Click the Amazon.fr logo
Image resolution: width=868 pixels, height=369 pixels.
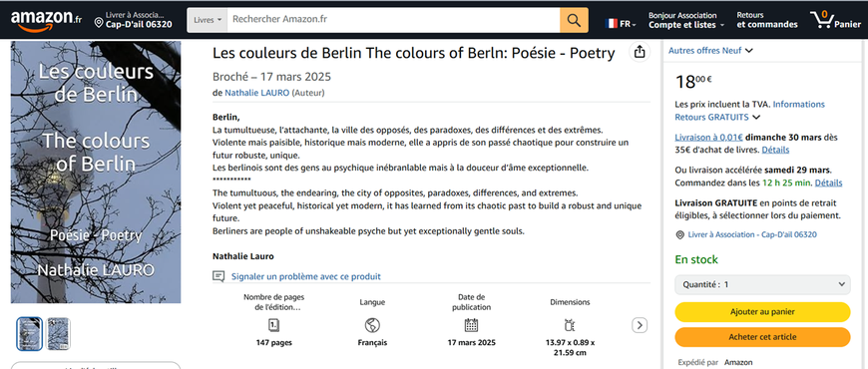46,21
